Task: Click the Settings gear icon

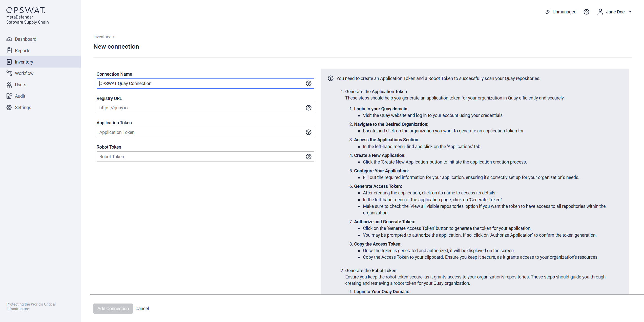Action: 9,108
